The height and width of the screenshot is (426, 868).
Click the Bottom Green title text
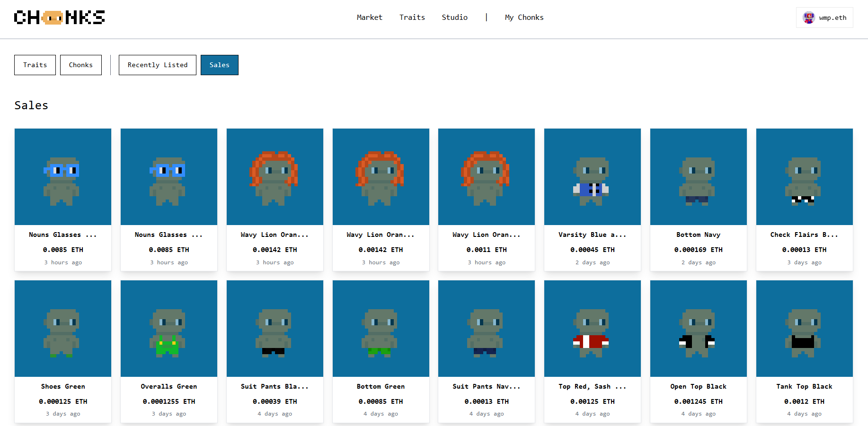pos(381,387)
